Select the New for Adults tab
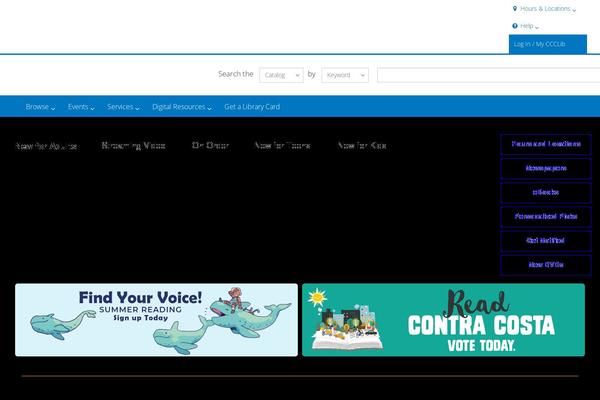This screenshot has height=400, width=600. click(46, 146)
